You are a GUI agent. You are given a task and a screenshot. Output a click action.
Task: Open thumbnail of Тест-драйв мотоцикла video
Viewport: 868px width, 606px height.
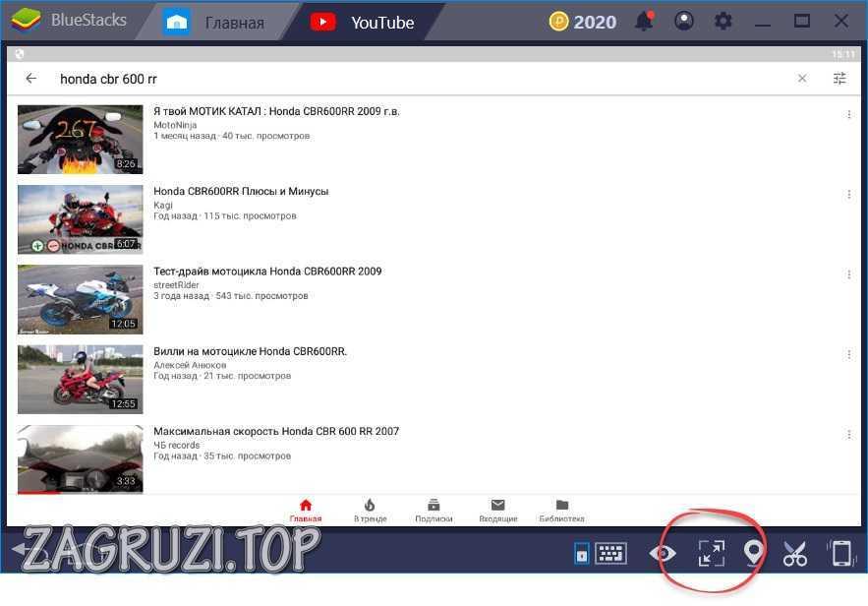point(81,299)
